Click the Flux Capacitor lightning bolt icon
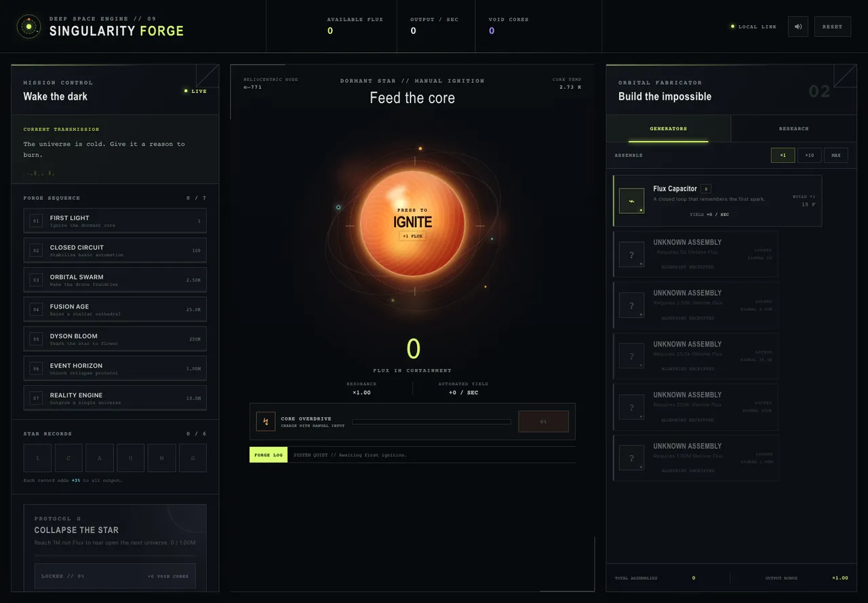Image resolution: width=868 pixels, height=603 pixels. tap(631, 201)
